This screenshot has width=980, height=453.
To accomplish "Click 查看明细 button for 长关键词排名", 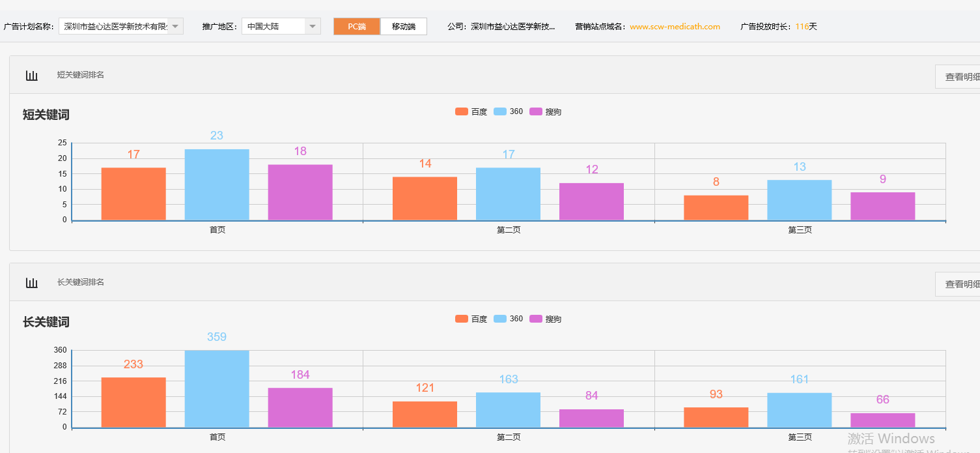I will (958, 284).
